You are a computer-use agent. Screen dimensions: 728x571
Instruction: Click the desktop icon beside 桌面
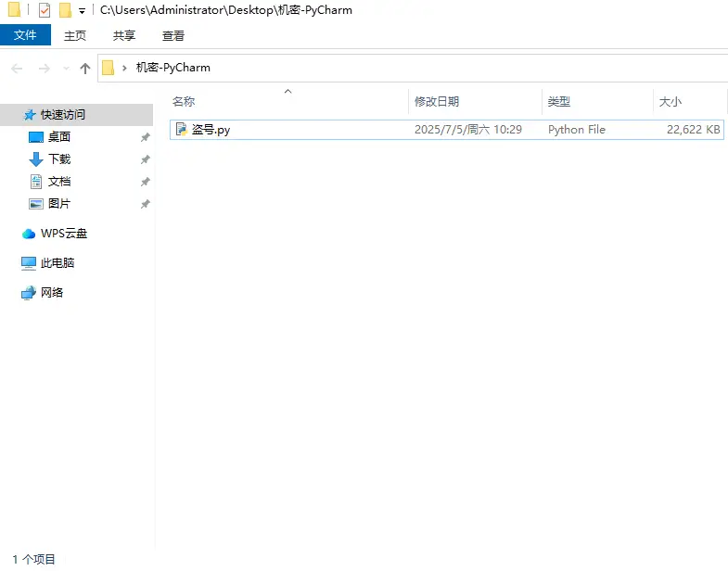(x=36, y=137)
